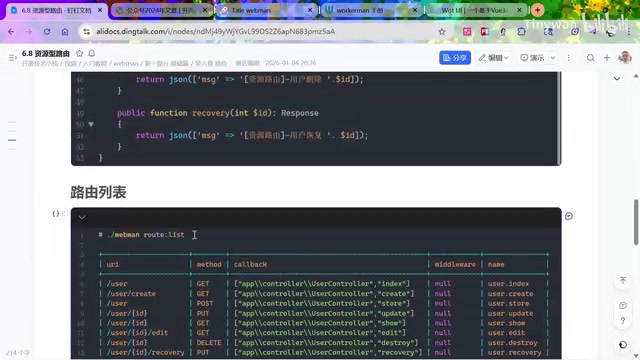Click the DELETE method cell
The image size is (640, 360).
point(209,342)
